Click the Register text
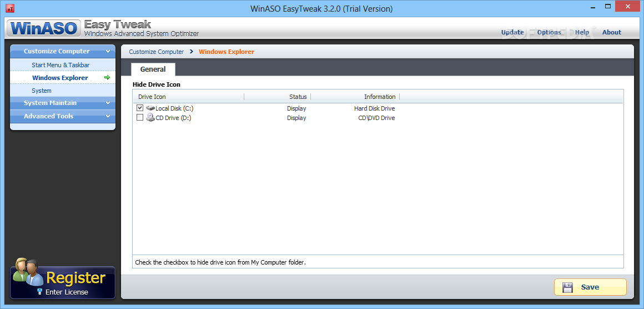644x309 pixels. tap(76, 278)
